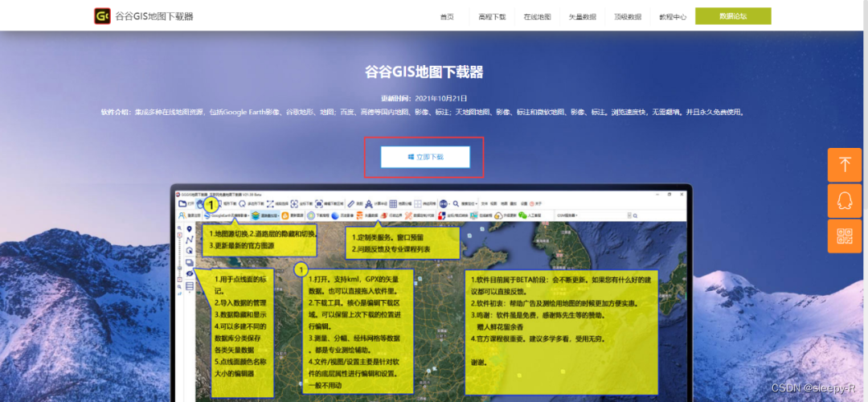Click the 在线教程 monitor icon
This screenshot has height=402, width=868.
point(474,215)
